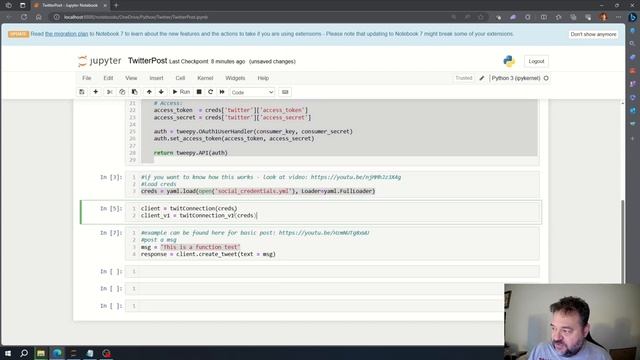640x360 pixels.
Task: Open the browser profile avatar
Action: click(x=603, y=17)
